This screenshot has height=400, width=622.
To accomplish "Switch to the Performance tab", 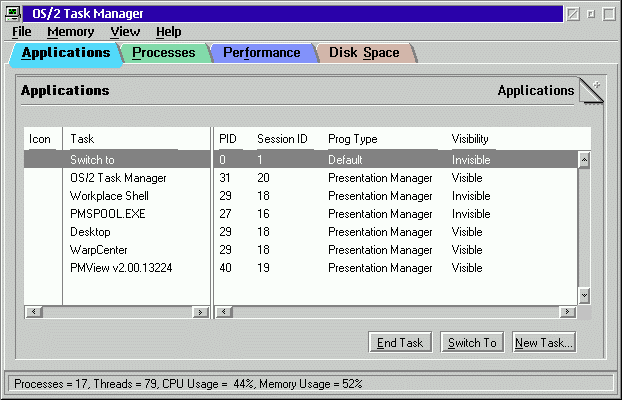I will click(261, 53).
